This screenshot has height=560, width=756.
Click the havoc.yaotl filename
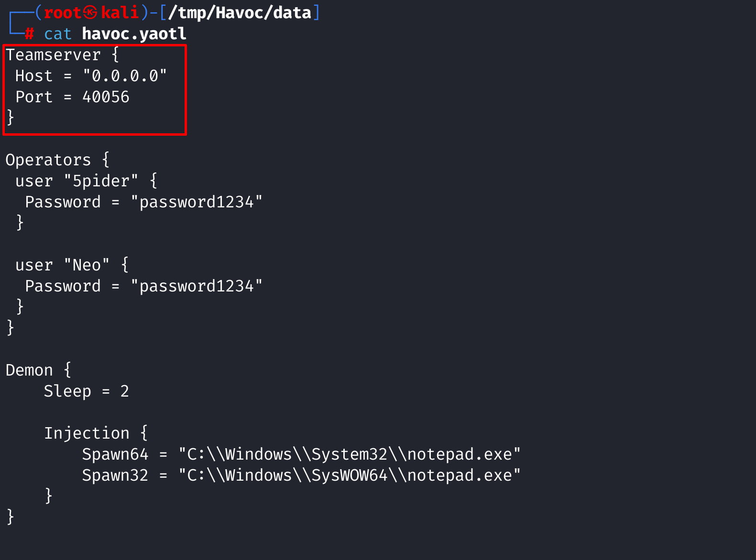click(134, 34)
